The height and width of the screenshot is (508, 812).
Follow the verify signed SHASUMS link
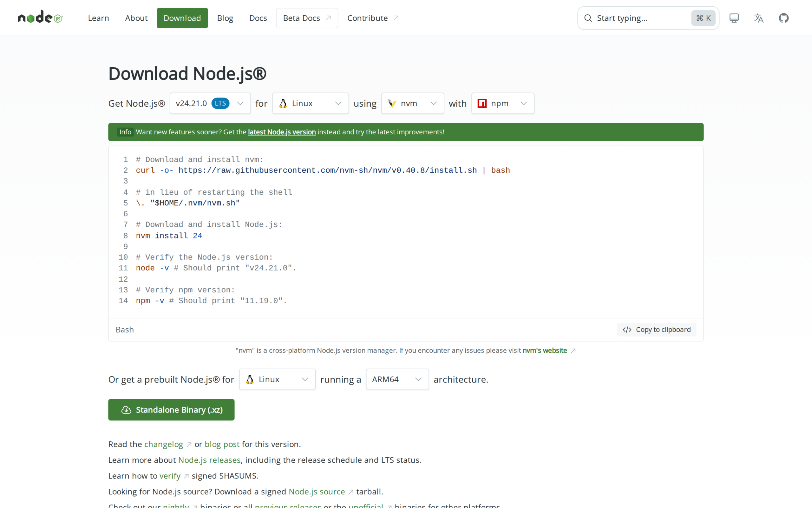tap(170, 476)
